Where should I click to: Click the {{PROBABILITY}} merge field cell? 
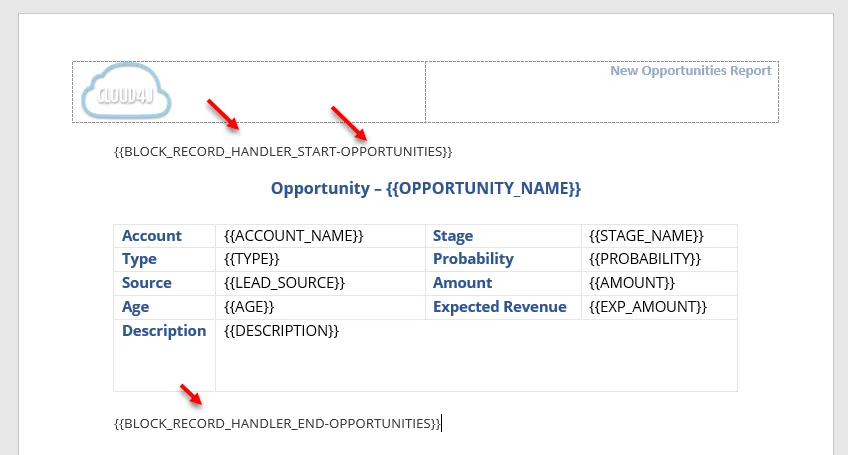(659, 259)
